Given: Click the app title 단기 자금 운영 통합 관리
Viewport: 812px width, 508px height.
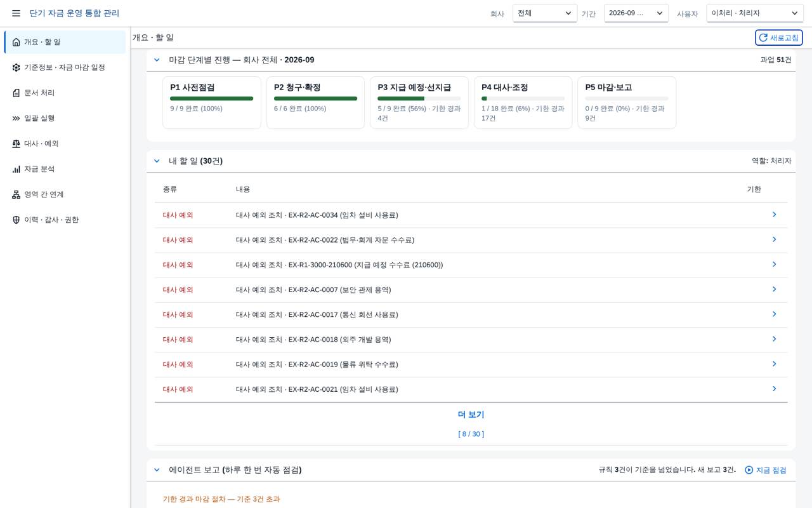Looking at the screenshot, I should 74,13.
